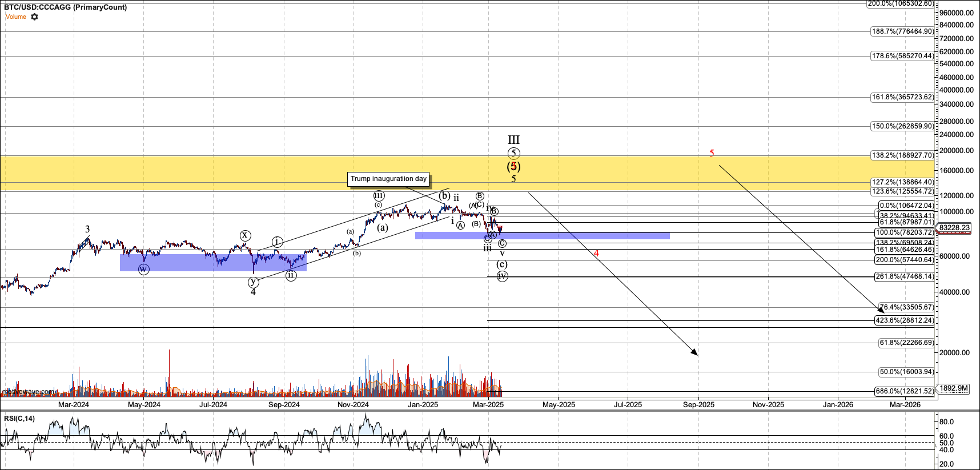Click the 161.8%(365723.62) Fibonacci level label
980x470 pixels.
pyautogui.click(x=903, y=97)
